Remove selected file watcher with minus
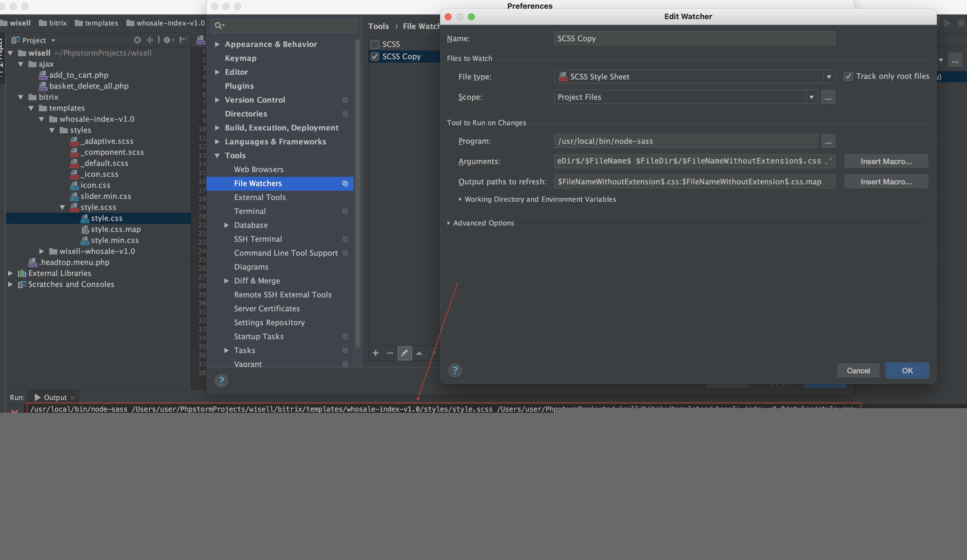 (390, 353)
